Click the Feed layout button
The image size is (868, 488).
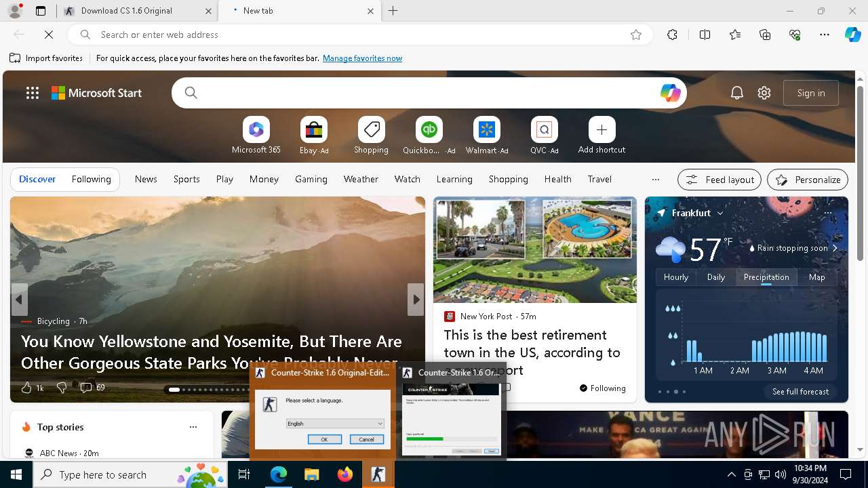click(x=719, y=180)
